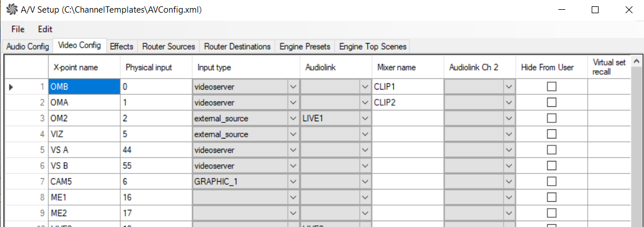This screenshot has height=227, width=644.
Task: Open the File menu
Action: 18,29
